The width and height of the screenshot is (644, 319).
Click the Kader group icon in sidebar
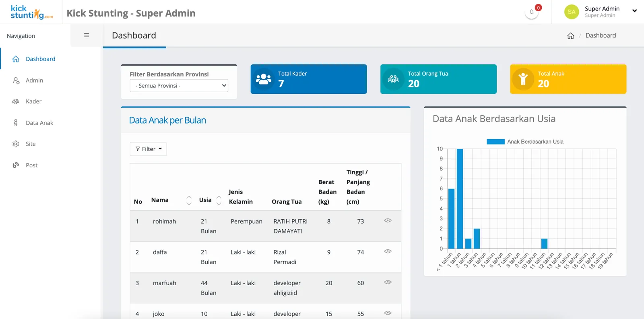tap(16, 101)
